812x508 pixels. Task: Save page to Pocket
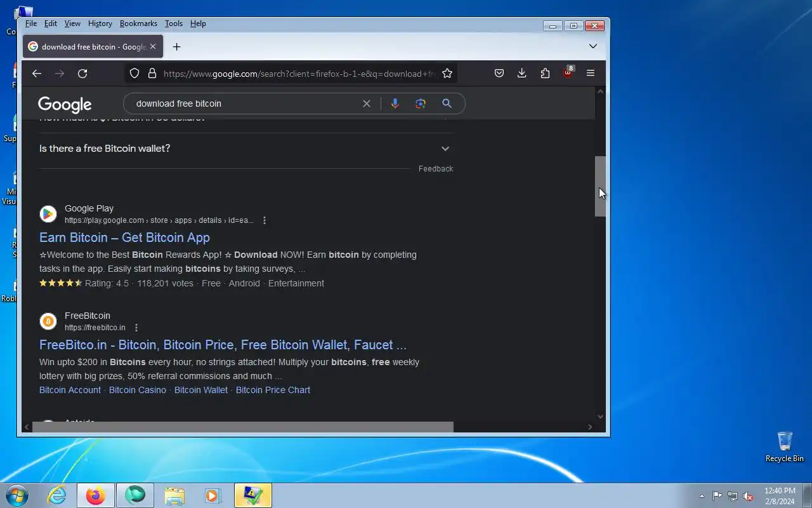point(499,74)
